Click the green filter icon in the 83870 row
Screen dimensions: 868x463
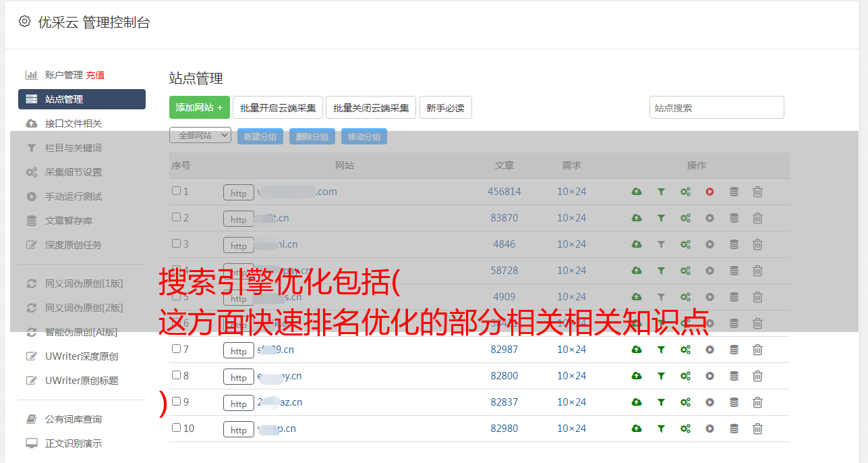click(661, 218)
